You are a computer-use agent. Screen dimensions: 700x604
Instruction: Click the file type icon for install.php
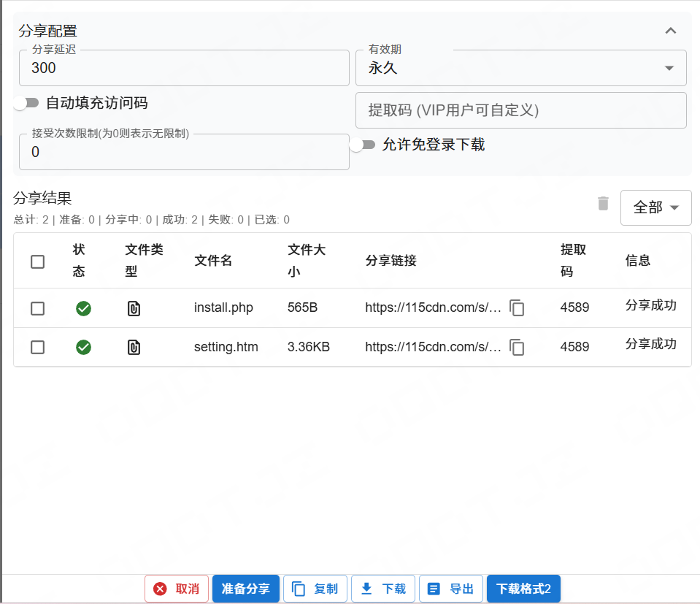tap(133, 308)
